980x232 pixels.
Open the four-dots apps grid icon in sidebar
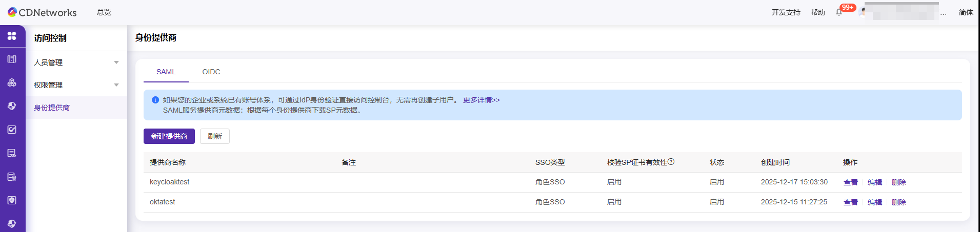(12, 36)
